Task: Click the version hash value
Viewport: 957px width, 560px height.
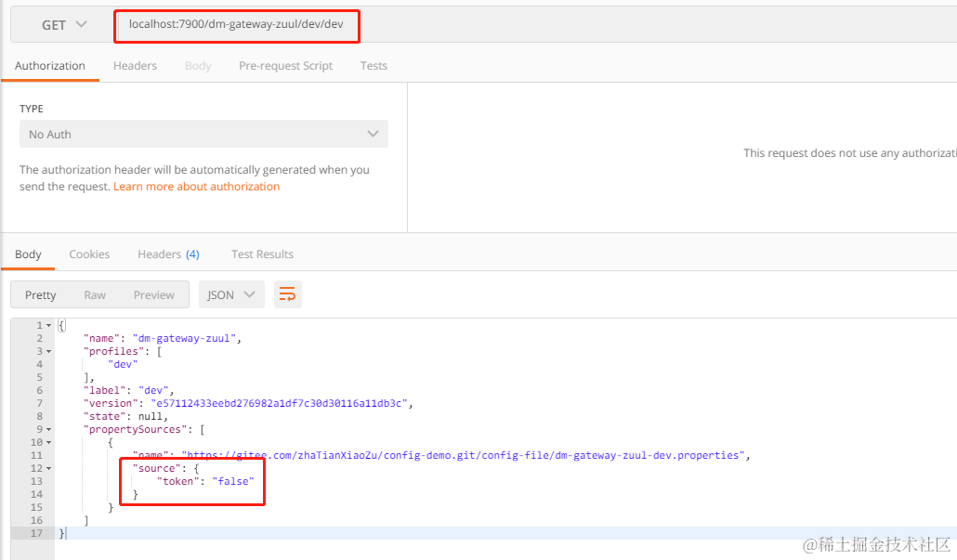Action: 279,404
